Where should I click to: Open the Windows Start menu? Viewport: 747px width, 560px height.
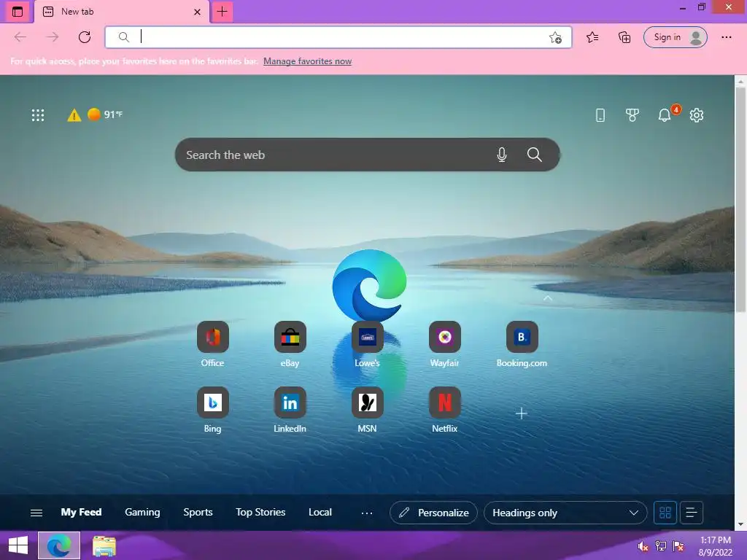pos(18,545)
